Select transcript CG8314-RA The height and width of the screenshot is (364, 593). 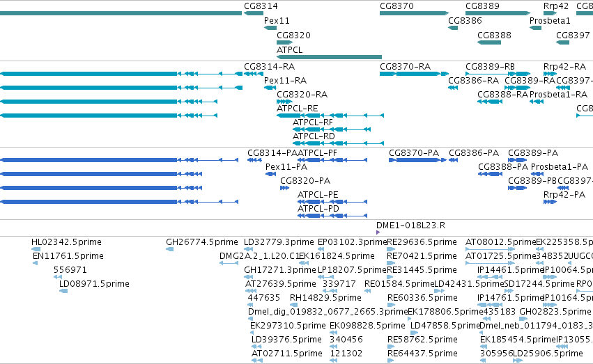269,67
